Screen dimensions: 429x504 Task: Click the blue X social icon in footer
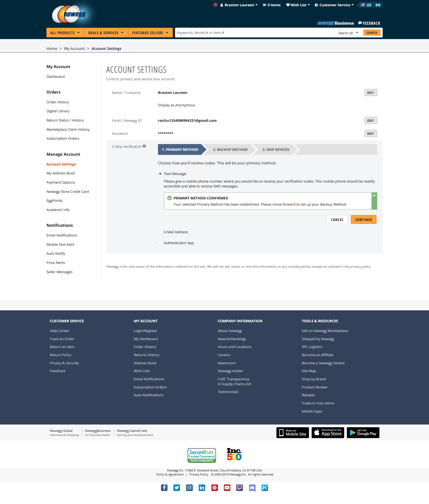(x=265, y=488)
